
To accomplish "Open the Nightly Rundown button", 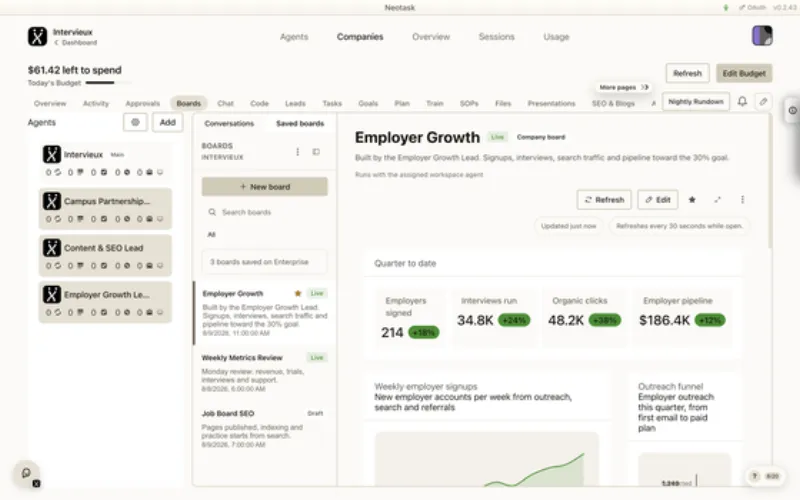I will pos(696,102).
